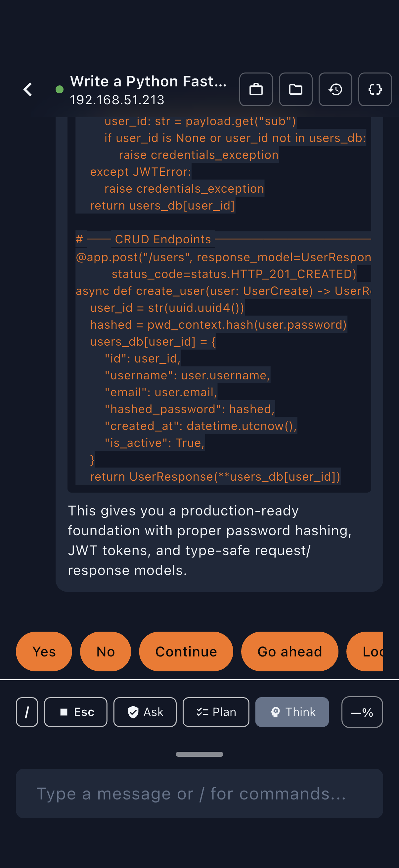Open the tools briefcase icon in header

(x=256, y=90)
